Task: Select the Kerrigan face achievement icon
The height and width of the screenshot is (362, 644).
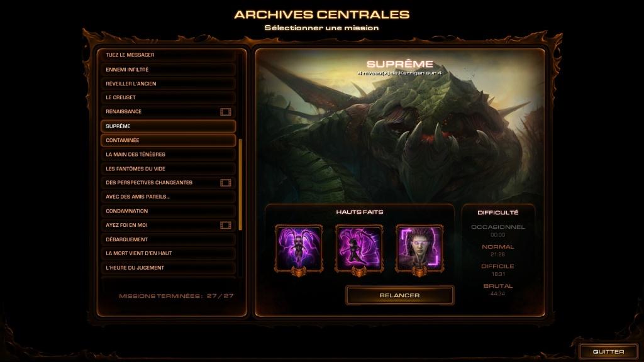Action: click(x=419, y=250)
